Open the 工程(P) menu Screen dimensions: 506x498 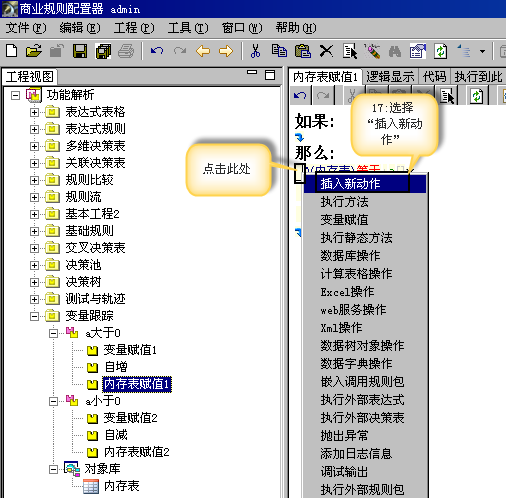[x=134, y=28]
